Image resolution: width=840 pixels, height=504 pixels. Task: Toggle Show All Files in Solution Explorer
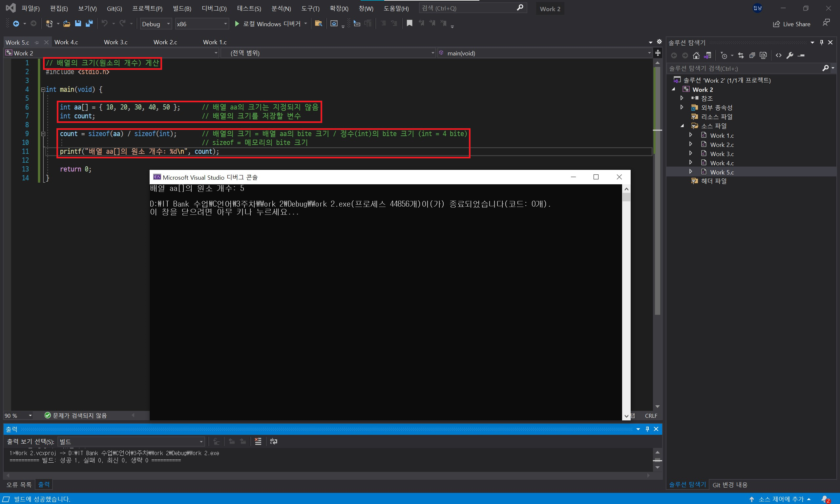pos(763,55)
